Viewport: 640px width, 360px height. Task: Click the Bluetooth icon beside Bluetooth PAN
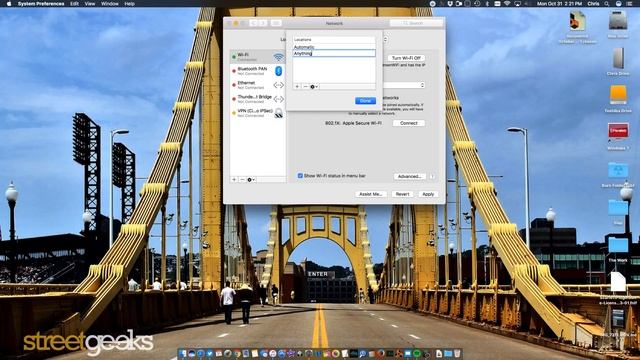tap(278, 71)
